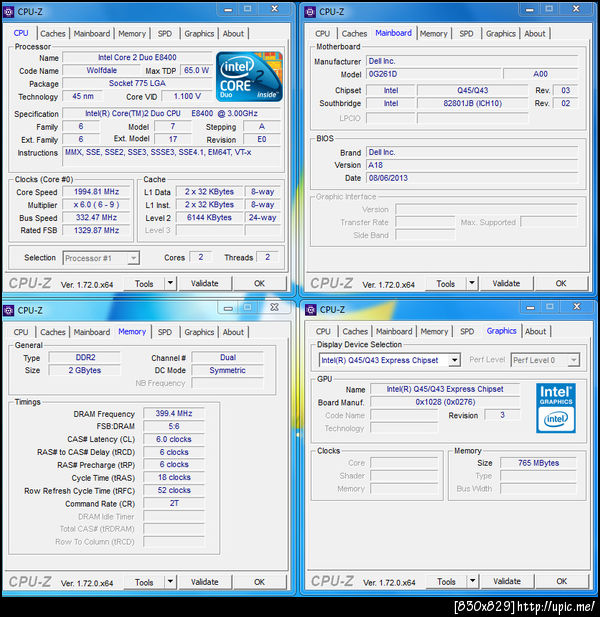
Task: Click the CPU-Z app icon in the Mainboard window title bar
Action: point(310,11)
